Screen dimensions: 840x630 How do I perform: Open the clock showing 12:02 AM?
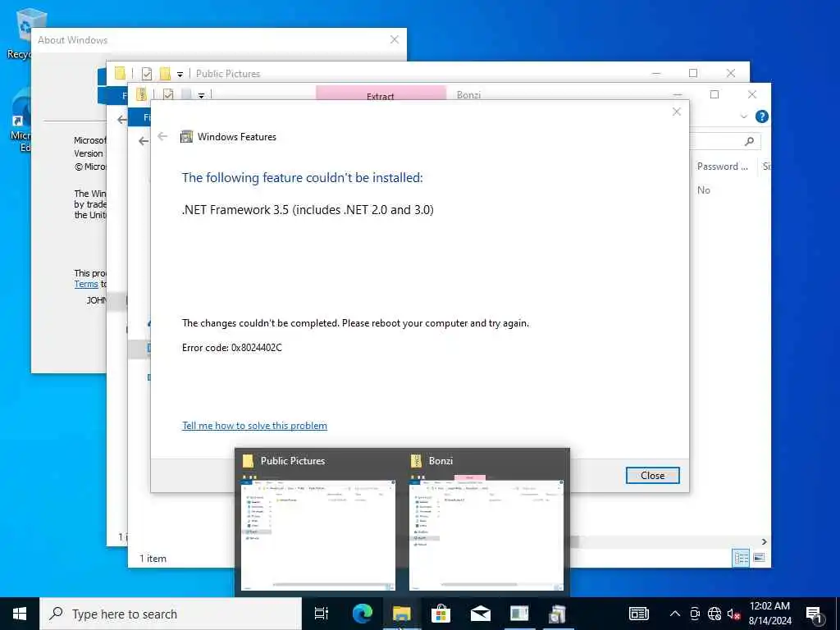769,614
